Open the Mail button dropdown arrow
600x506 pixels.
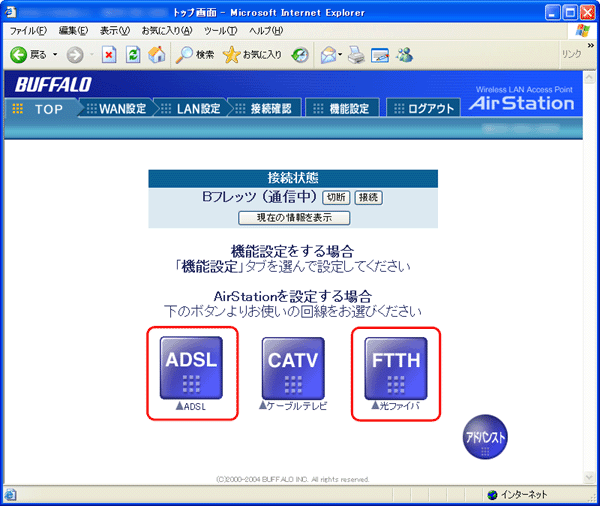[340, 55]
